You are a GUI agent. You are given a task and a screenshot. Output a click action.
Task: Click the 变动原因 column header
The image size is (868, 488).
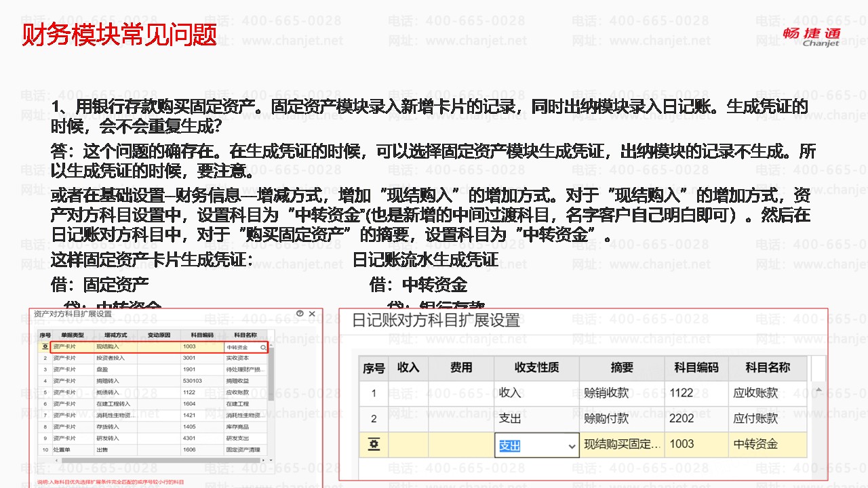159,335
